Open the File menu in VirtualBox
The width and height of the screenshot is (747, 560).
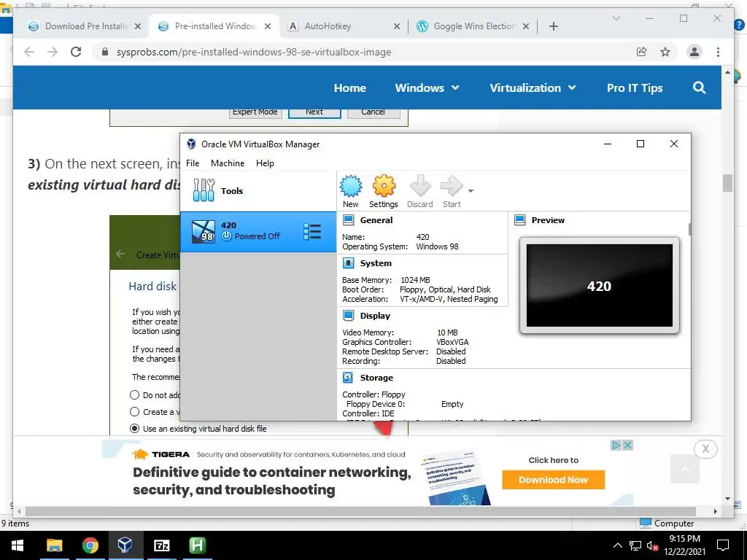tap(193, 163)
